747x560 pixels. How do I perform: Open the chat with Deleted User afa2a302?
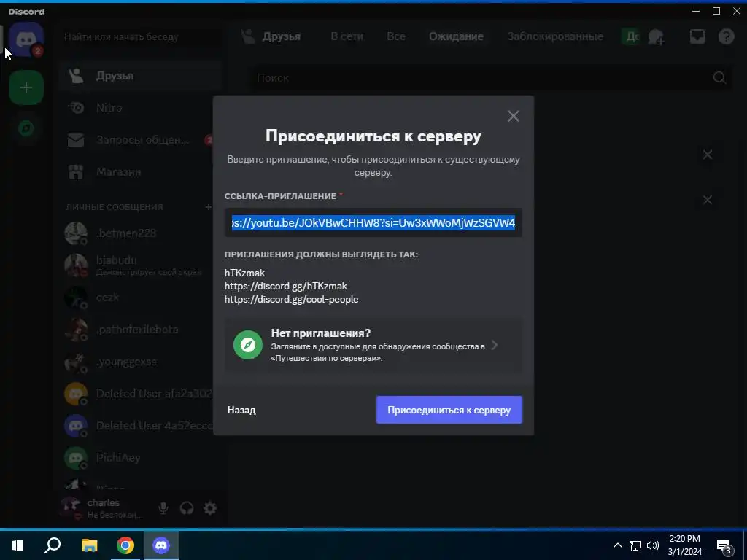click(x=141, y=393)
